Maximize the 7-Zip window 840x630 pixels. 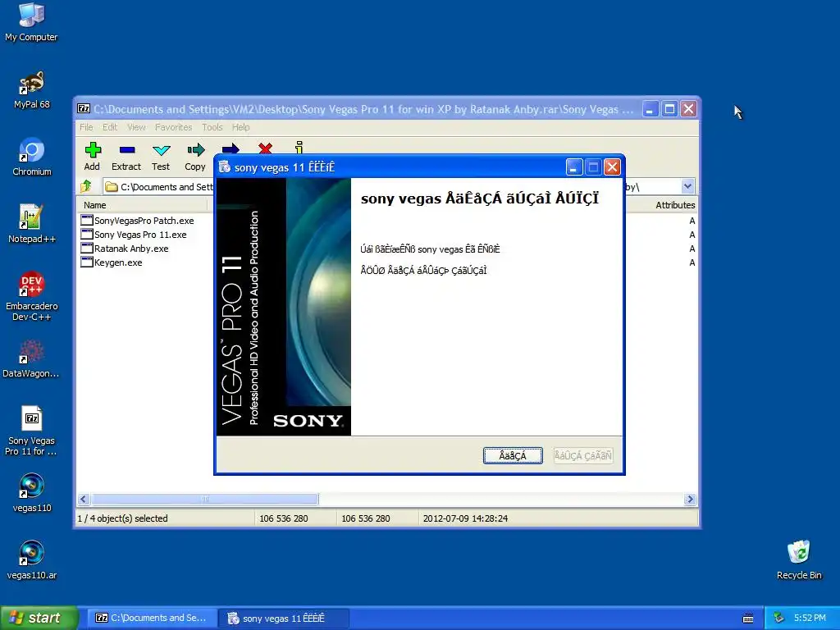(669, 109)
